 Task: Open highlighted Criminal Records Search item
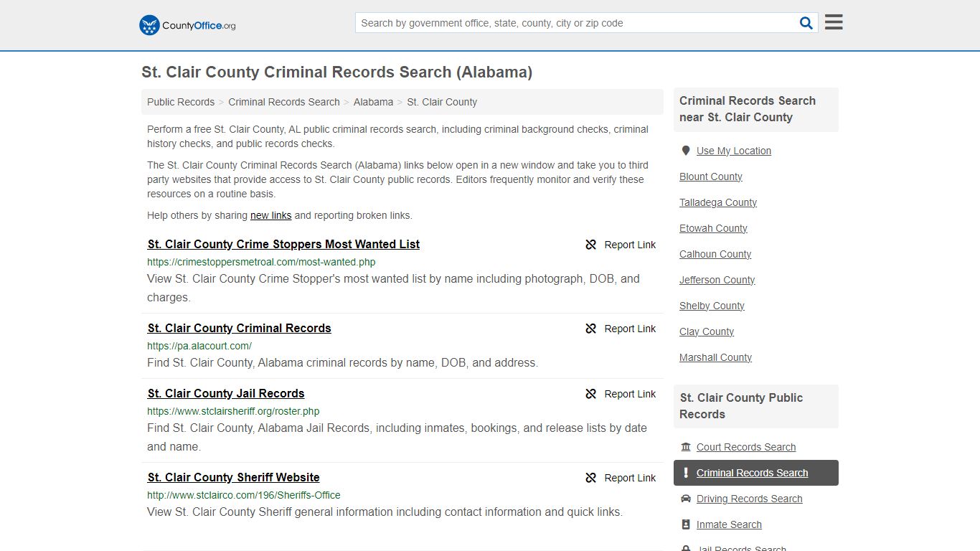pos(756,473)
